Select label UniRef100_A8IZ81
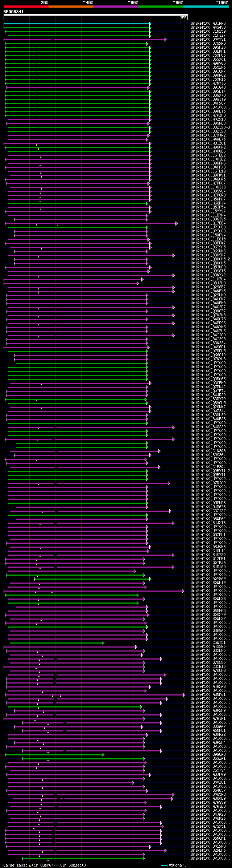The image size is (232, 868). tap(208, 143)
